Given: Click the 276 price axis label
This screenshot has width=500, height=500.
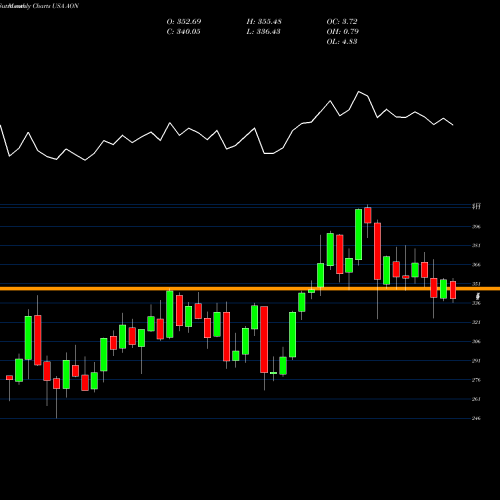Looking at the screenshot, I should (x=476, y=380).
